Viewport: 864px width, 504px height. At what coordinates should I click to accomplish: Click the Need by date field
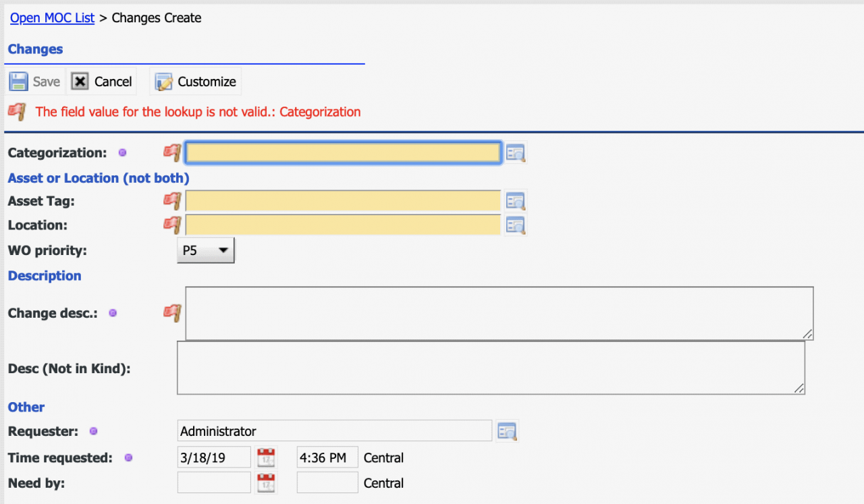click(213, 483)
